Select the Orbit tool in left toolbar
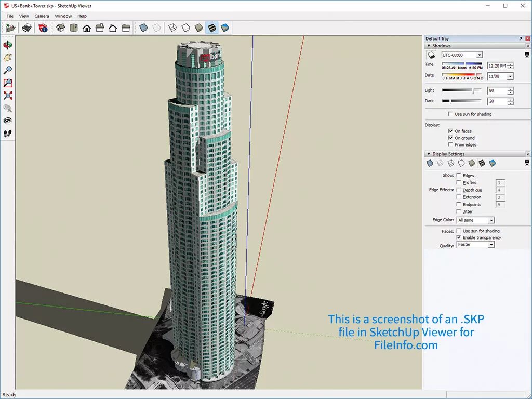Image resolution: width=532 pixels, height=399 pixels. [x=7, y=45]
